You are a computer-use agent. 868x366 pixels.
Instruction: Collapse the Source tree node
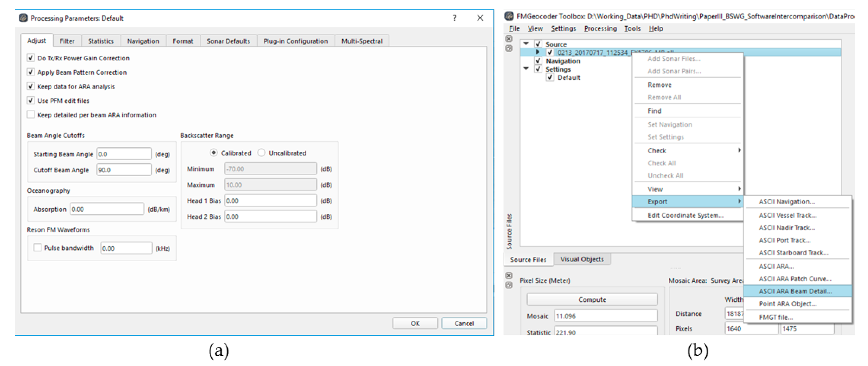526,44
